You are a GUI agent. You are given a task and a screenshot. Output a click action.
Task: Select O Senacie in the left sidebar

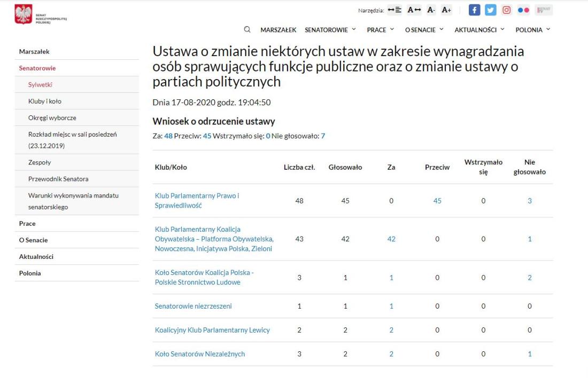76,240
